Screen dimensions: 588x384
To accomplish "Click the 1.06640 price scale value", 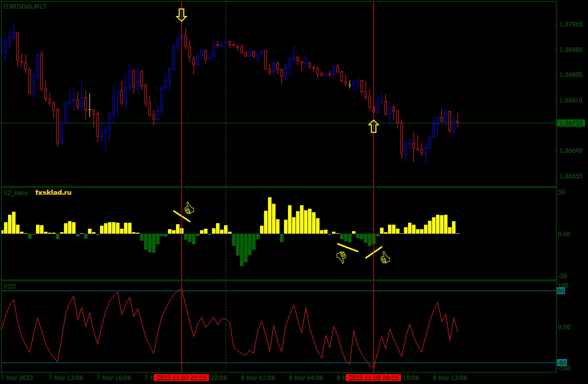I will (x=571, y=151).
